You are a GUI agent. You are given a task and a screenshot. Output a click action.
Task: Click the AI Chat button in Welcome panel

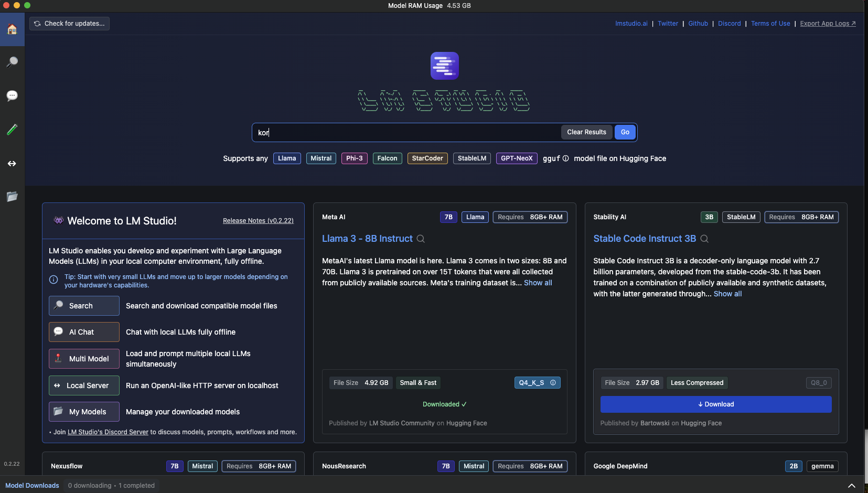pyautogui.click(x=84, y=332)
